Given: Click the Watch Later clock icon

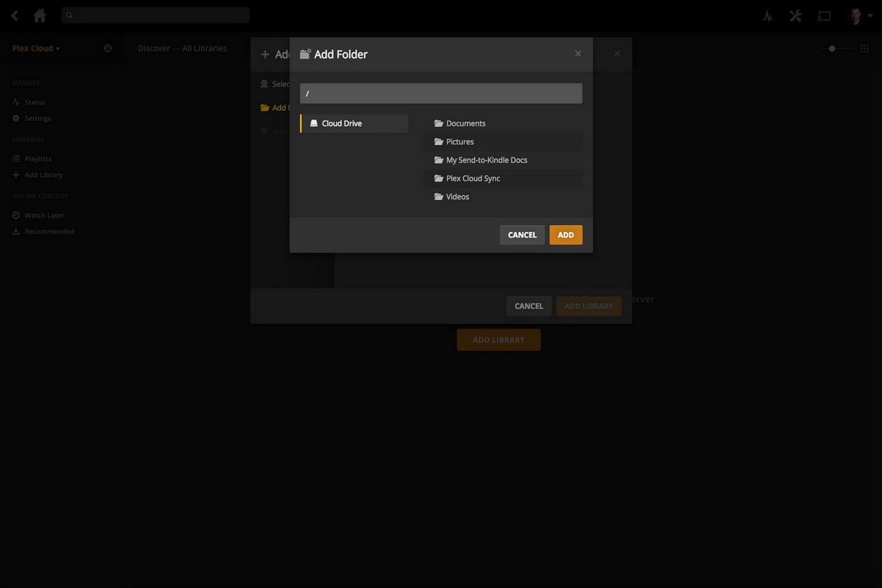Looking at the screenshot, I should point(16,215).
